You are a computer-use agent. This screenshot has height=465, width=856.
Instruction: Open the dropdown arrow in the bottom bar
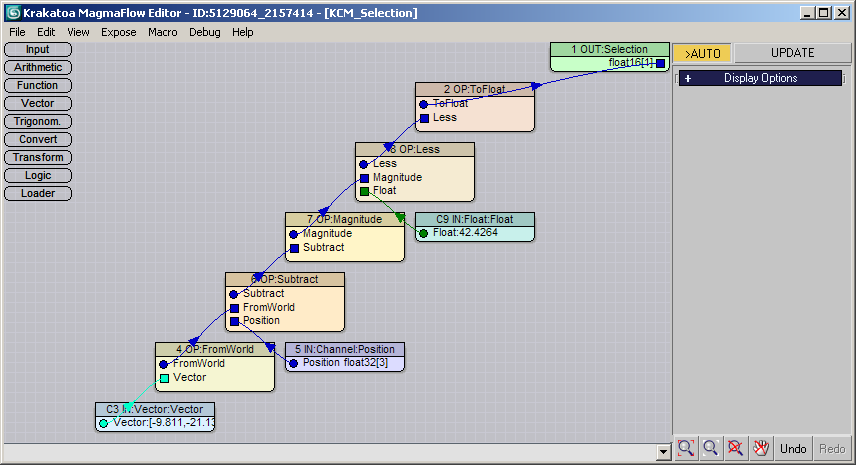tap(664, 451)
